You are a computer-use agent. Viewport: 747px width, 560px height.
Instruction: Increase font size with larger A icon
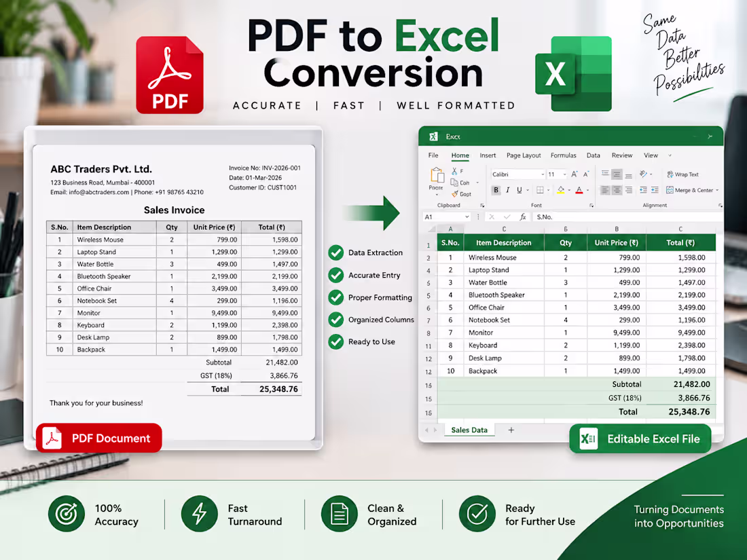tap(574, 174)
